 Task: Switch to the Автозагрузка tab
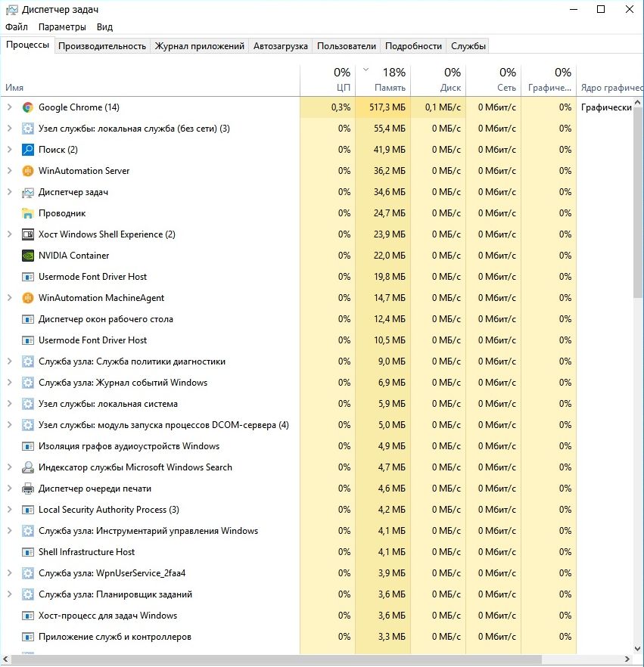pos(281,46)
